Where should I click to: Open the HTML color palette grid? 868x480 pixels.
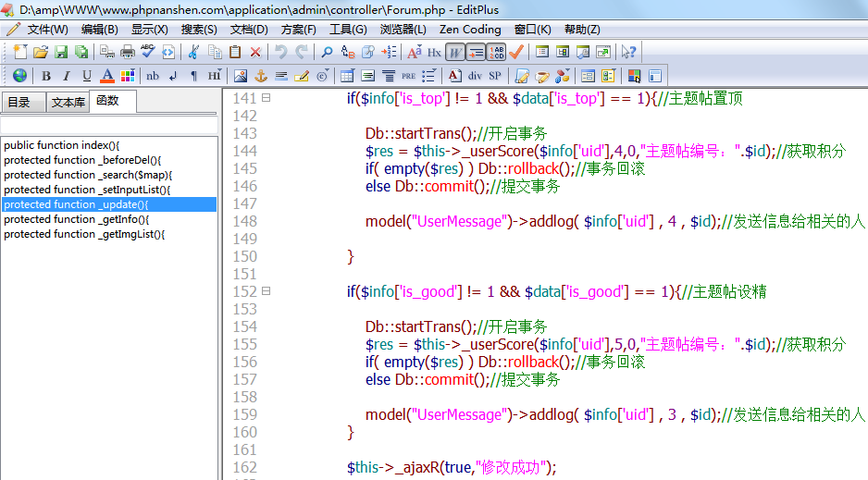[x=128, y=76]
